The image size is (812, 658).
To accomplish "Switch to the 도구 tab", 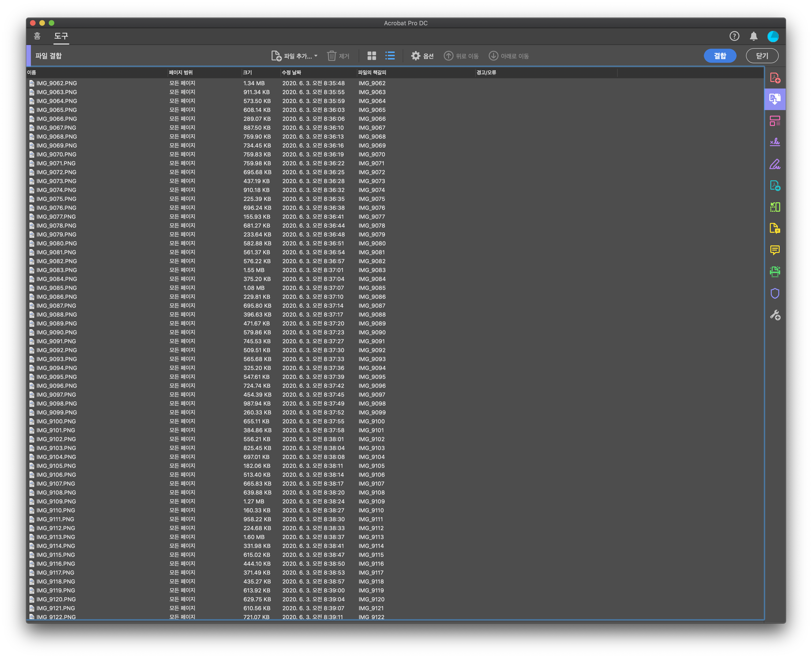I will point(61,36).
